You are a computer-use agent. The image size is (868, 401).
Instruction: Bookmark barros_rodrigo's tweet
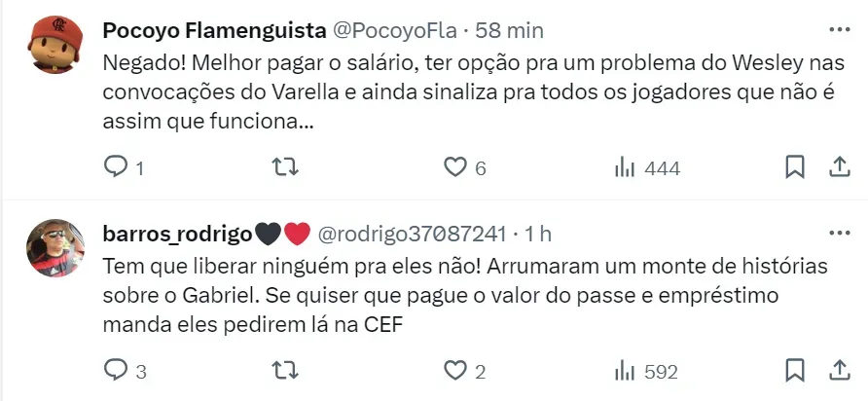click(795, 371)
